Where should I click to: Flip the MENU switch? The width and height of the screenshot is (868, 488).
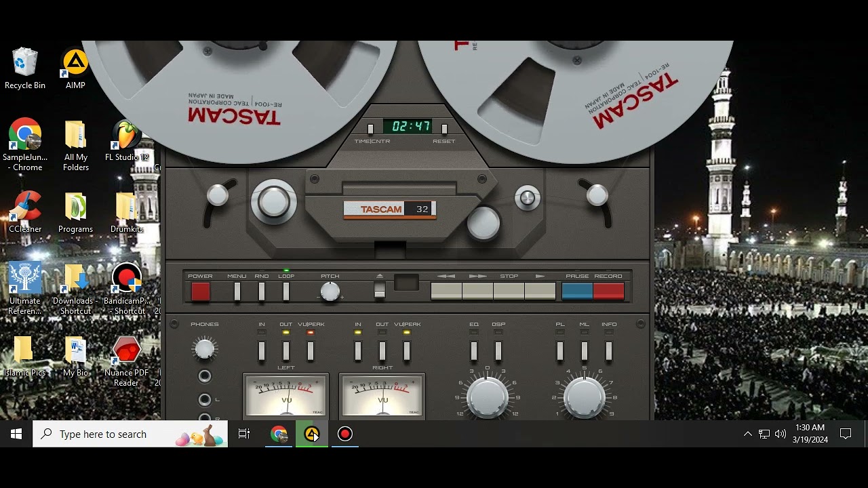(237, 291)
